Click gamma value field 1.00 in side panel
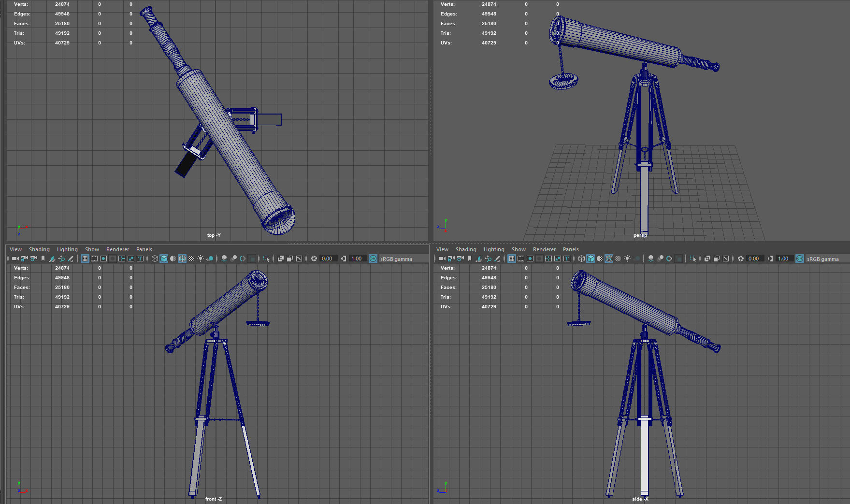This screenshot has height=504, width=850. (x=785, y=259)
